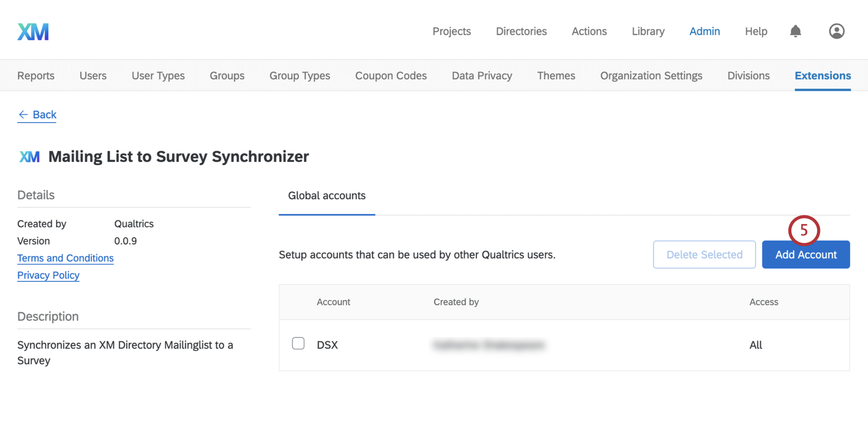Open the Admin menu
Viewport: 868px width, 434px height.
pyautogui.click(x=705, y=31)
